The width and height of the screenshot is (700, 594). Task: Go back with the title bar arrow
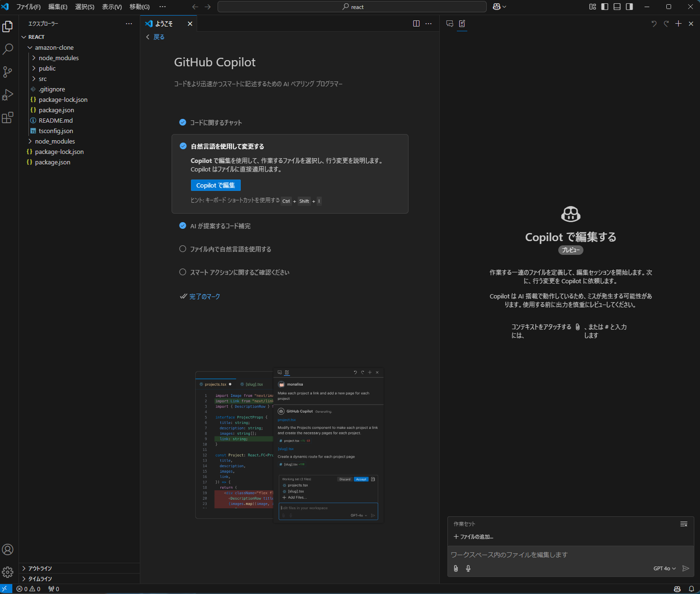point(195,7)
